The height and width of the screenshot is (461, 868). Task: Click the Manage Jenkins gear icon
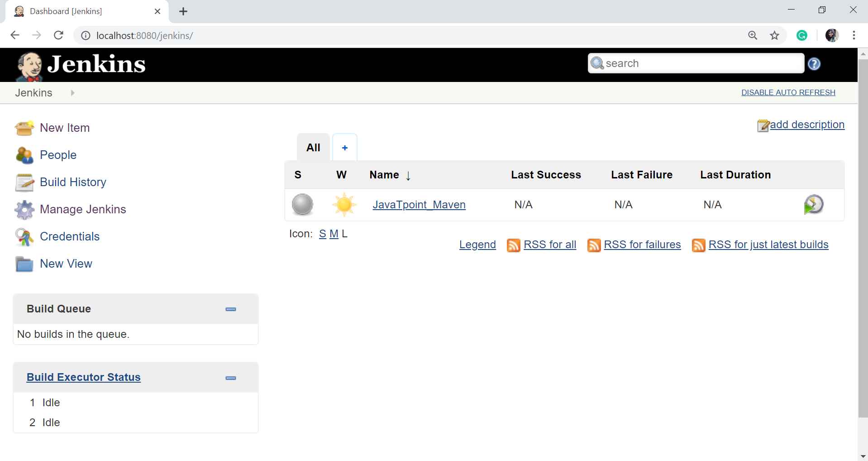pyautogui.click(x=24, y=210)
